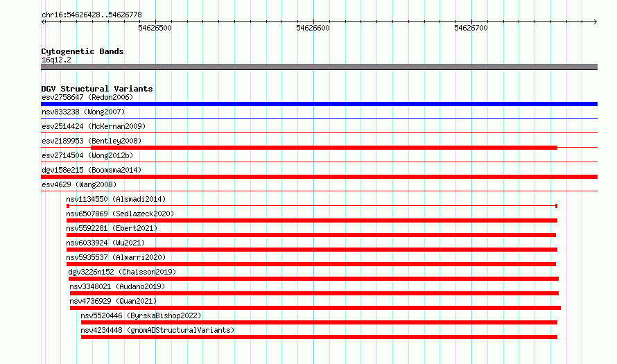Open the dgv3226n152 (Chaisson2019) label
The image size is (617, 364).
[x=122, y=272]
